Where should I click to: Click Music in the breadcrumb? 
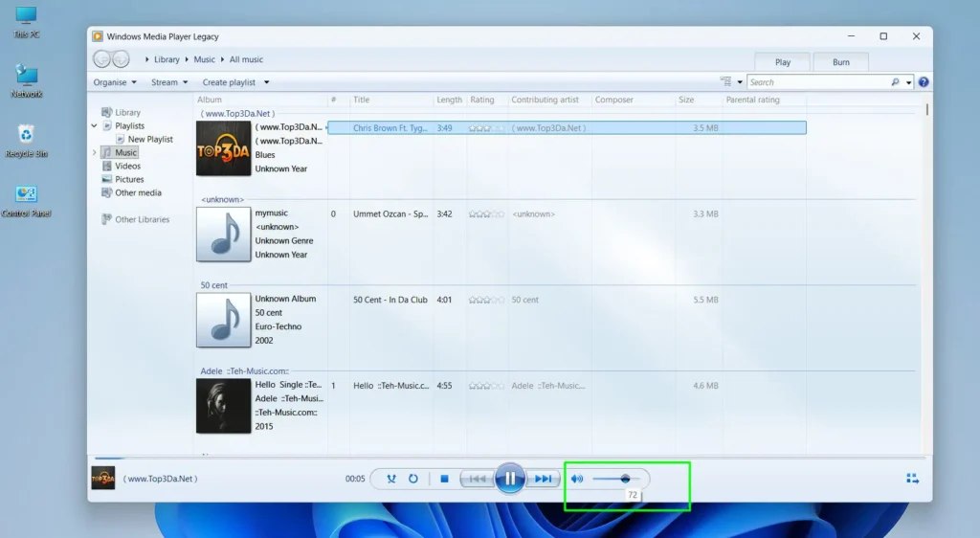pyautogui.click(x=204, y=59)
